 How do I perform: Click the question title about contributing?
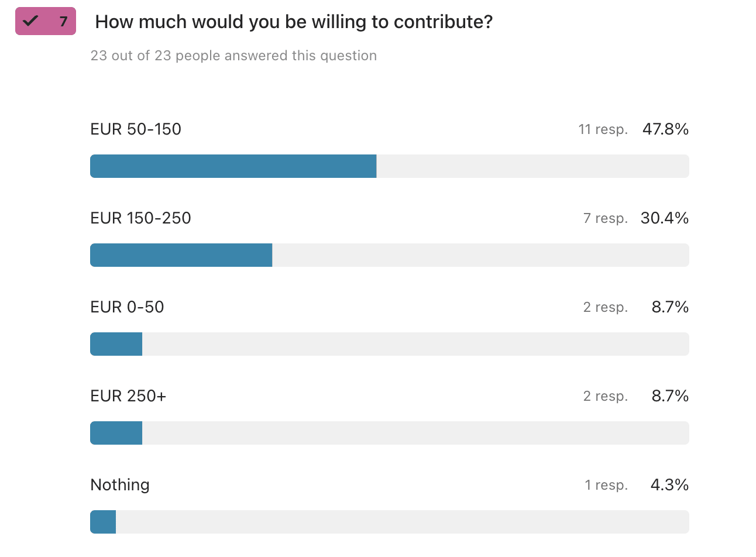[x=294, y=22]
